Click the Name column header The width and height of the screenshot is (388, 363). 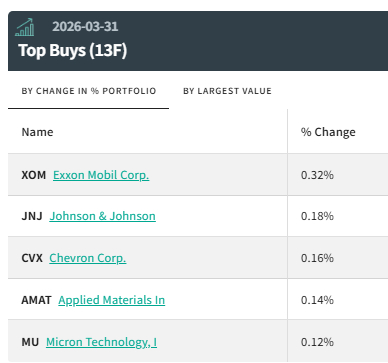coord(37,132)
